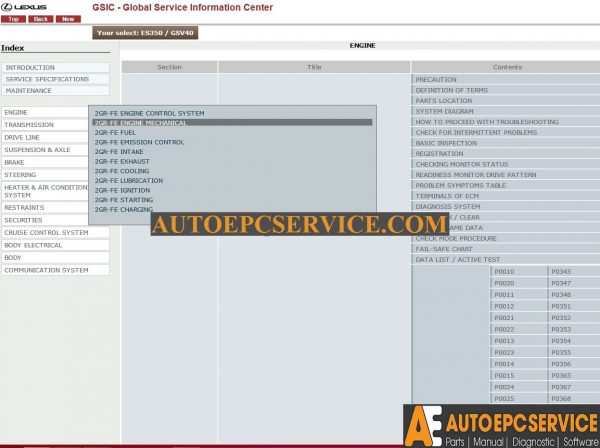Screen dimensions: 600x448
Task: Open trouble code P0353
Action: 574,329
